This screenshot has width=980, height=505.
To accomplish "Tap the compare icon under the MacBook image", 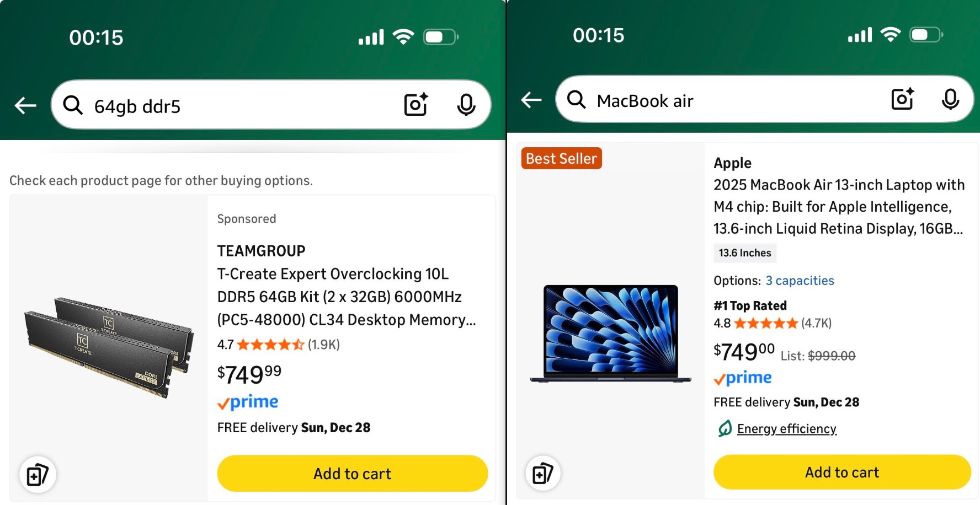I will 543,473.
